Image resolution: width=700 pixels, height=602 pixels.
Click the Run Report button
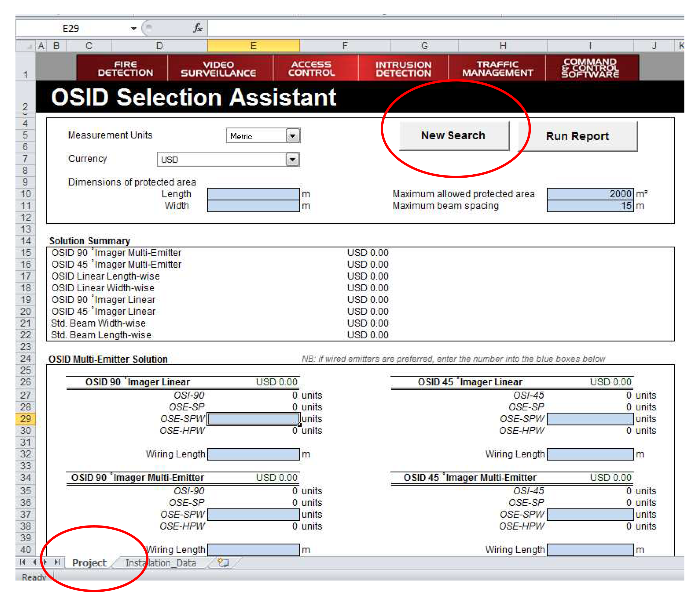(x=577, y=135)
